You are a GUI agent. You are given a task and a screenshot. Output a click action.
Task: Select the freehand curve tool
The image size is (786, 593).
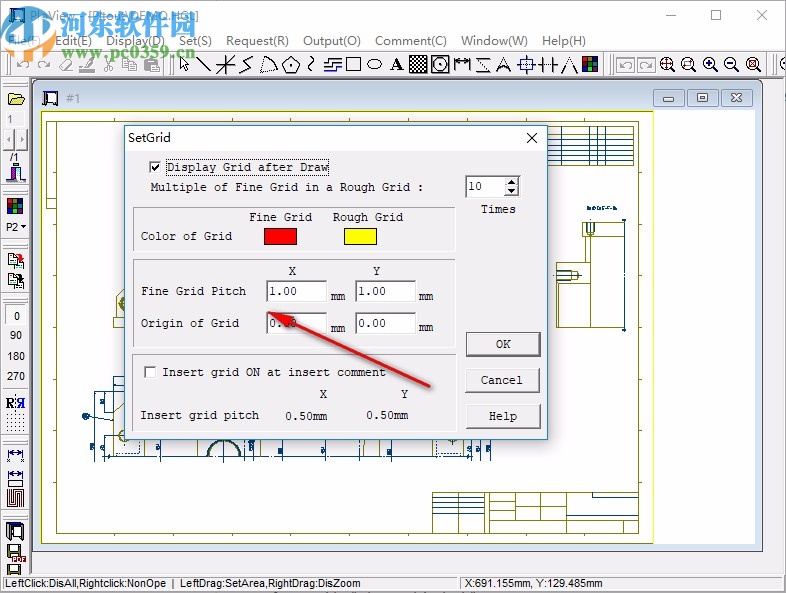[x=311, y=64]
